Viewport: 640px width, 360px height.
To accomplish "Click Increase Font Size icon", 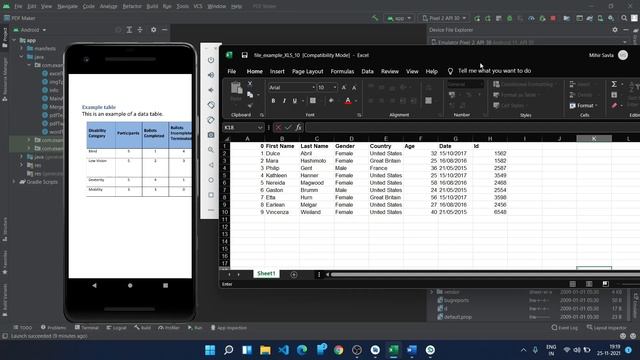I will [344, 87].
